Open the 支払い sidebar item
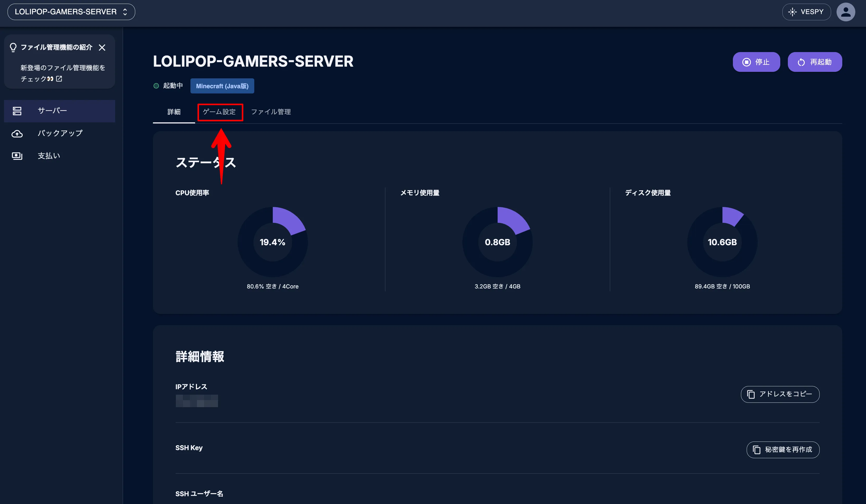 49,156
